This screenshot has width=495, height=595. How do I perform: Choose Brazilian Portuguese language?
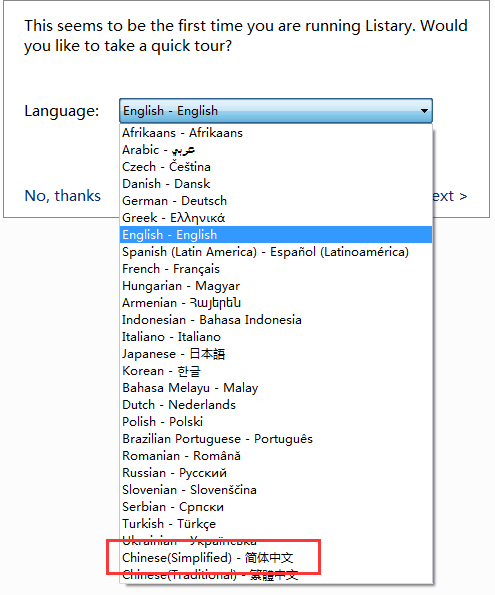coord(276,439)
